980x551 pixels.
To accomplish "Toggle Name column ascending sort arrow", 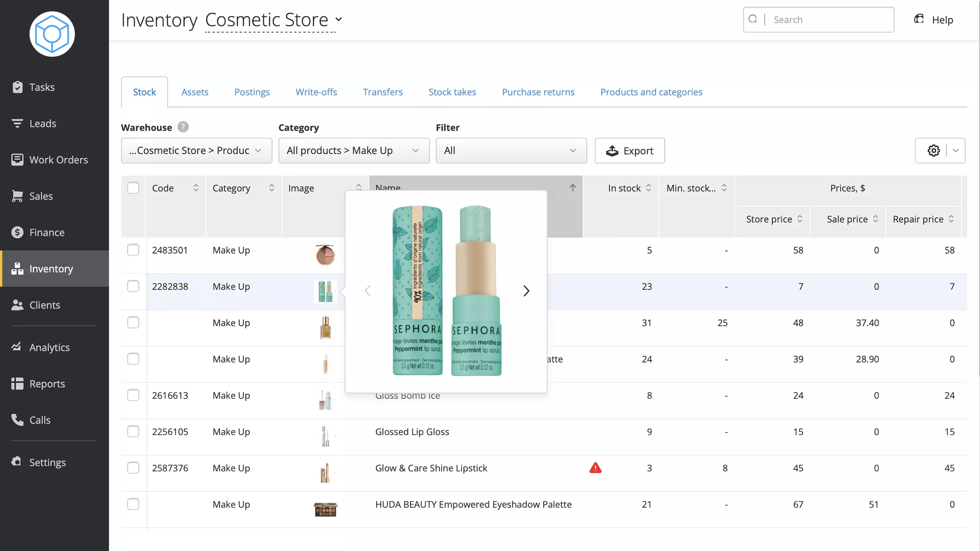I will [x=573, y=187].
